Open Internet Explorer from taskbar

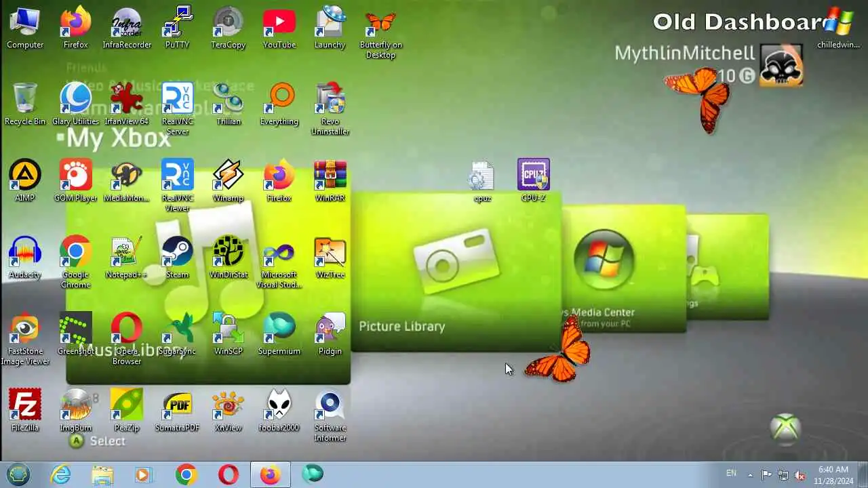(61, 475)
